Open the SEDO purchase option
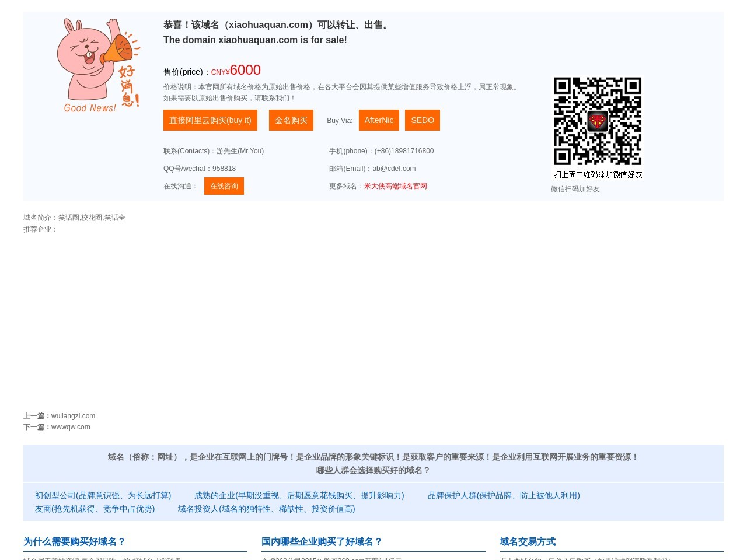Screen dimensions: 747x560 (422, 120)
